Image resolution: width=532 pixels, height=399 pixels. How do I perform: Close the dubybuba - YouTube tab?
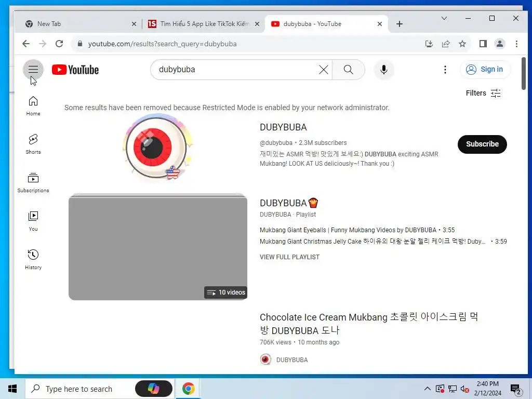point(380,24)
